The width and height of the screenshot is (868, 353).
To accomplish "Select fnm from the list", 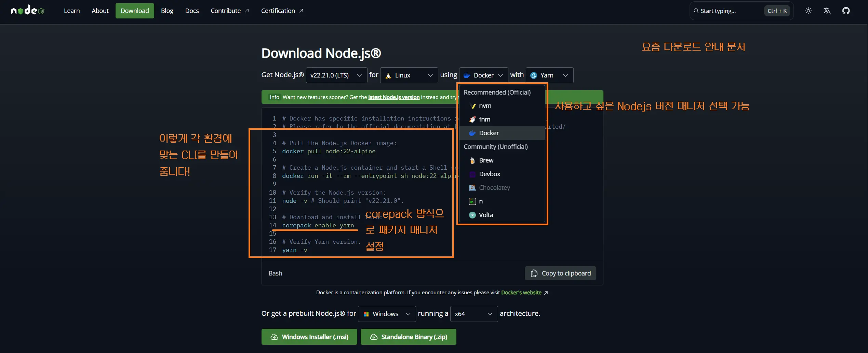I will [502, 119].
